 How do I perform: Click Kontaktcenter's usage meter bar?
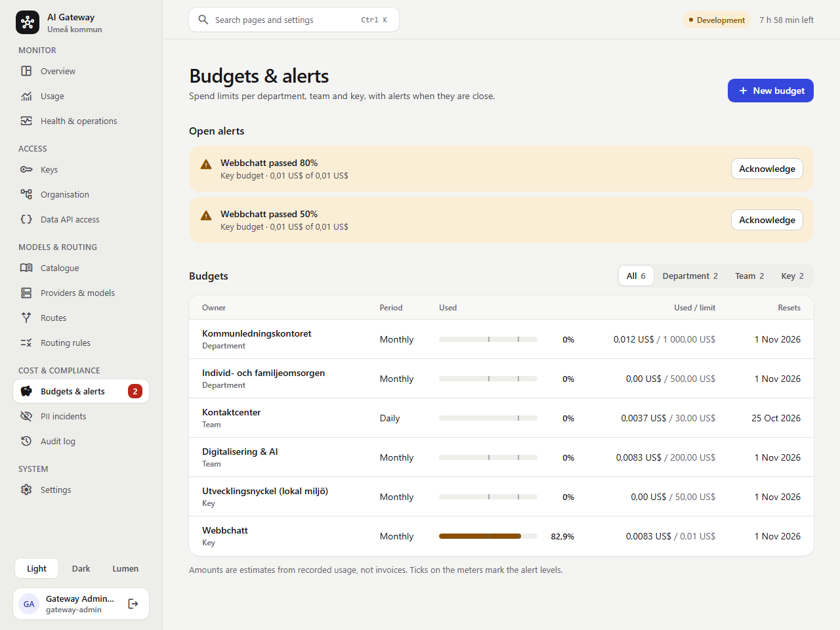click(488, 418)
